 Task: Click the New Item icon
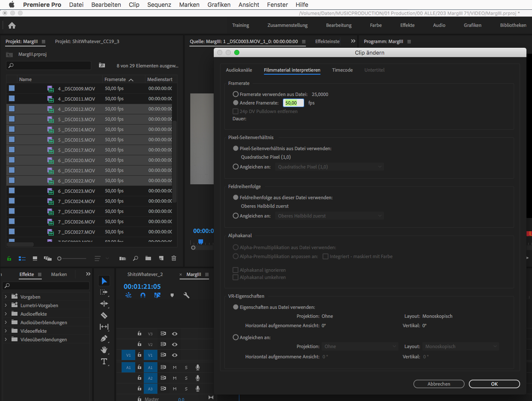[x=161, y=258]
